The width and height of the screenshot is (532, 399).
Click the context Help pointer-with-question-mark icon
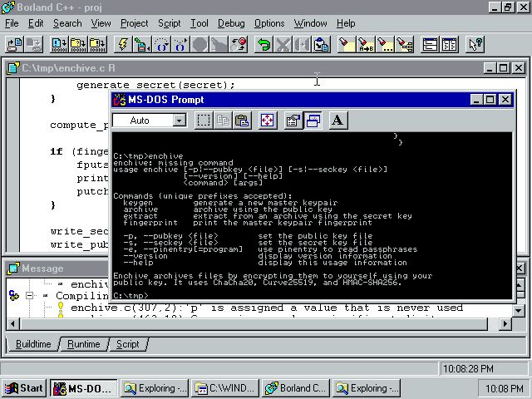pyautogui.click(x=475, y=44)
